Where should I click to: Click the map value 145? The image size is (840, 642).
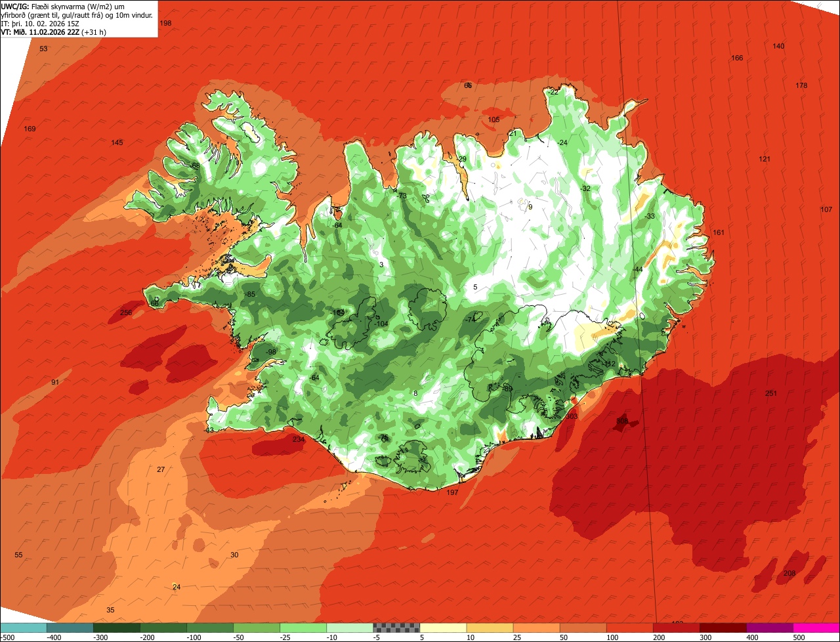pos(117,142)
